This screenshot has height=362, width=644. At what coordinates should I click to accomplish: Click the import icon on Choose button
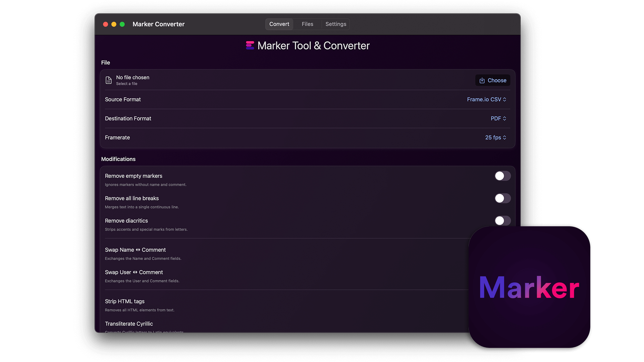[482, 80]
